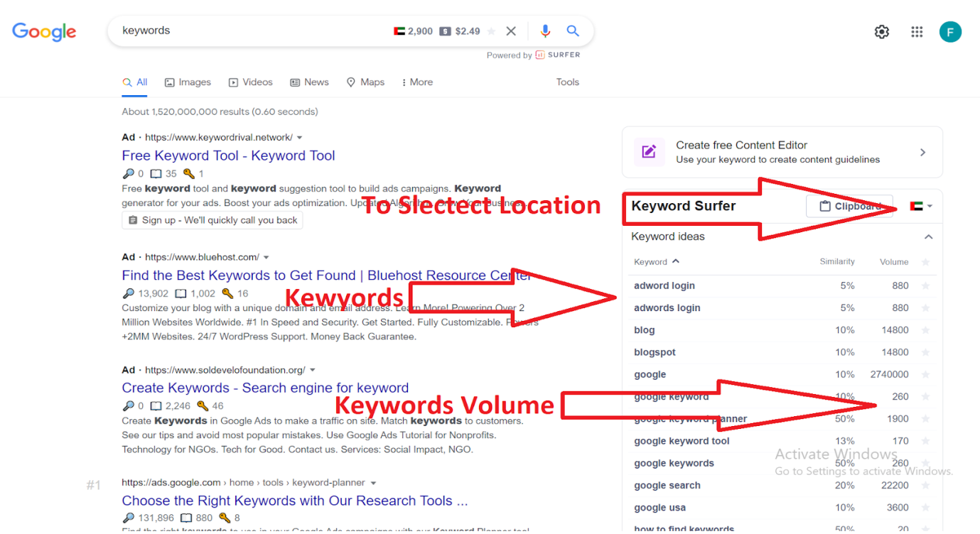
Task: Switch to Maps tab
Action: [x=365, y=82]
